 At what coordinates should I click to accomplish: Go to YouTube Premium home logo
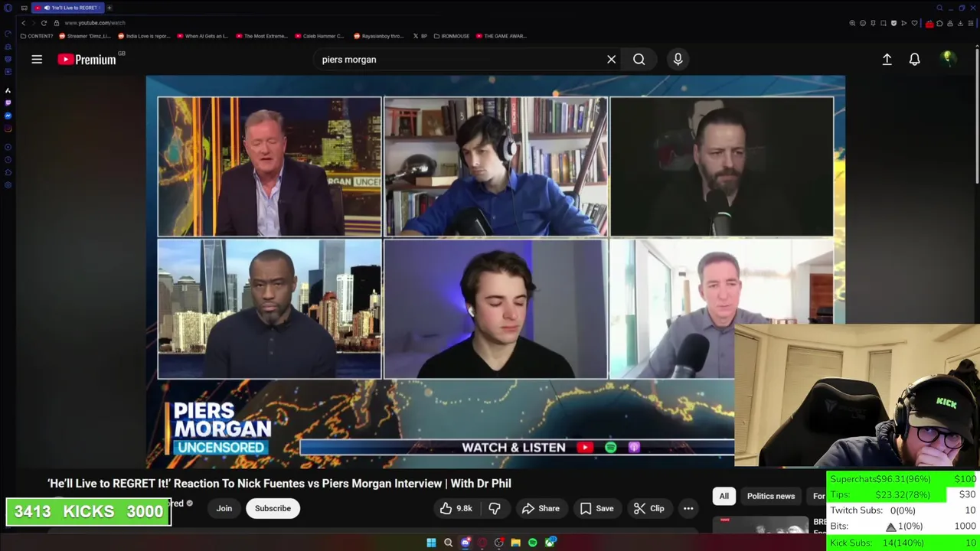(87, 59)
